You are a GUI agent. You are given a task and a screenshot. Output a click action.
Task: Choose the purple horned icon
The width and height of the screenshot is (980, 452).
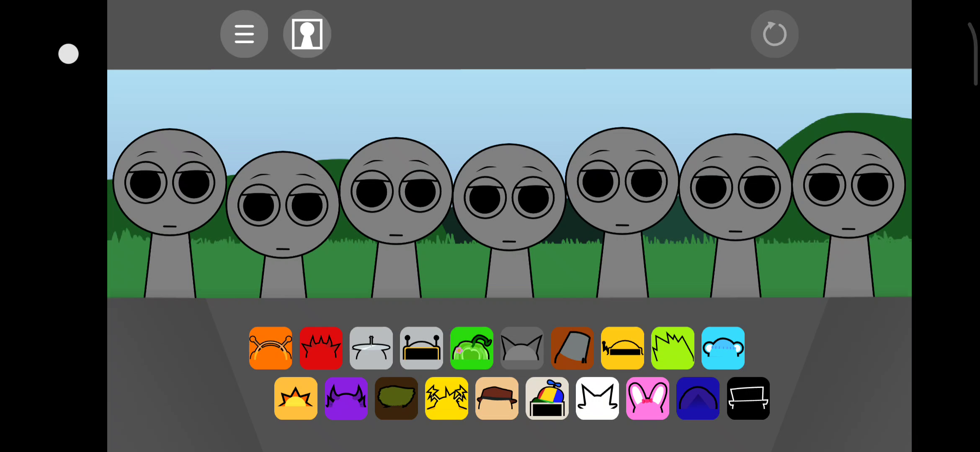(x=346, y=398)
